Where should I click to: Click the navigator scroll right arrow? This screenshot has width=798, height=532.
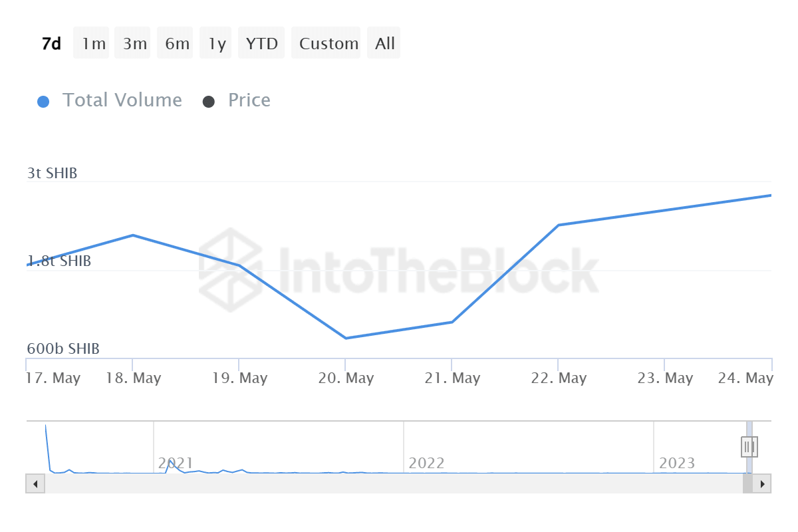pos(763,483)
